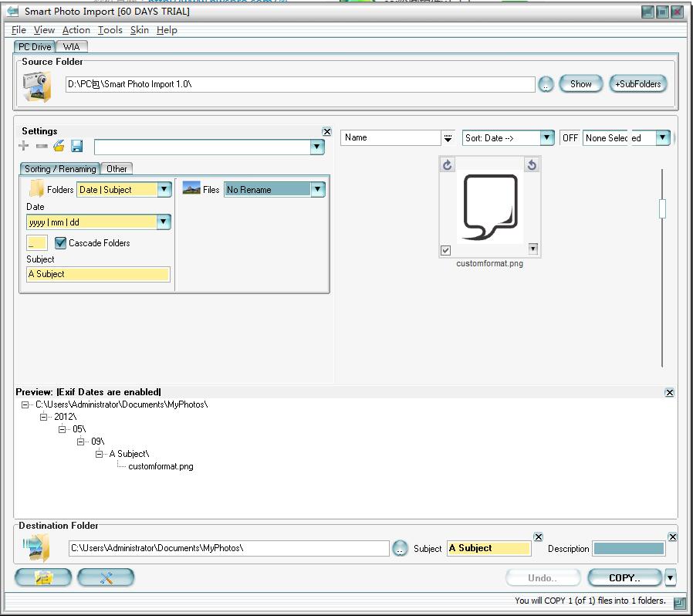Open the tools wrench button at bottom
Screen dimensions: 693x616
(x=106, y=577)
